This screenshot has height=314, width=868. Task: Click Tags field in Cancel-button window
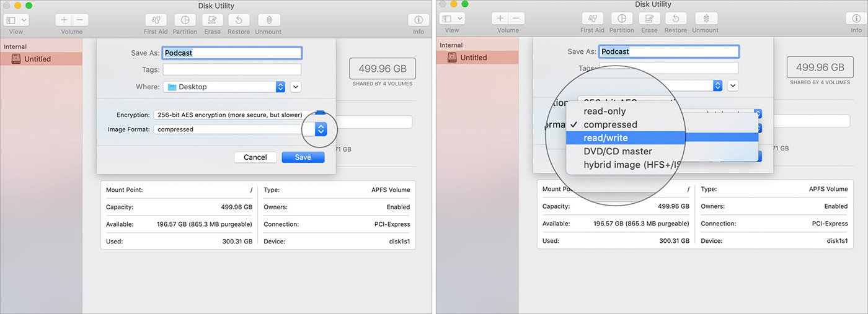tap(232, 69)
